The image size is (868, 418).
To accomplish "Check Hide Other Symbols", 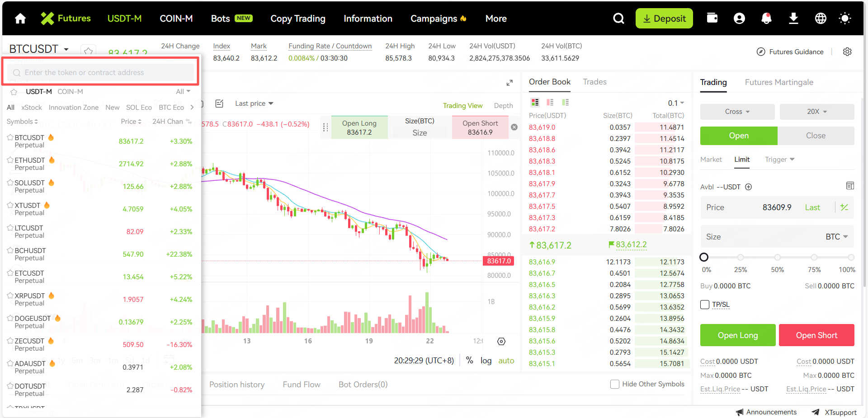I will point(615,384).
